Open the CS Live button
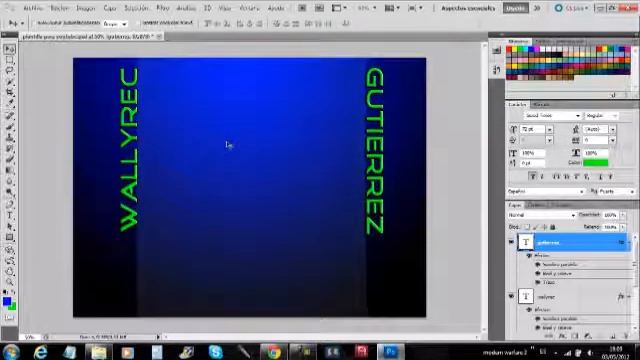Viewport: 640px width, 360px height. click(572, 8)
